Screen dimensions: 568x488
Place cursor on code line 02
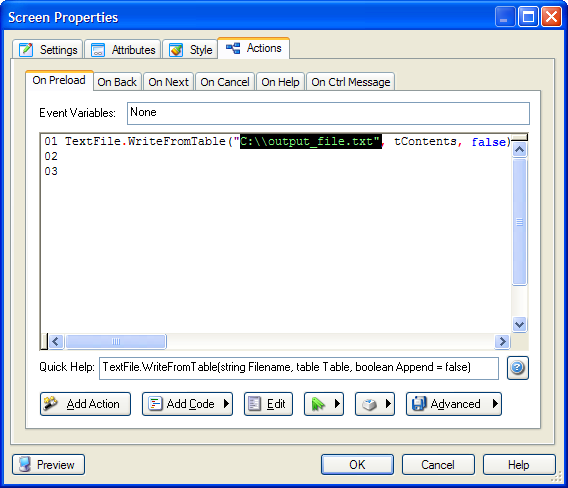click(x=51, y=156)
